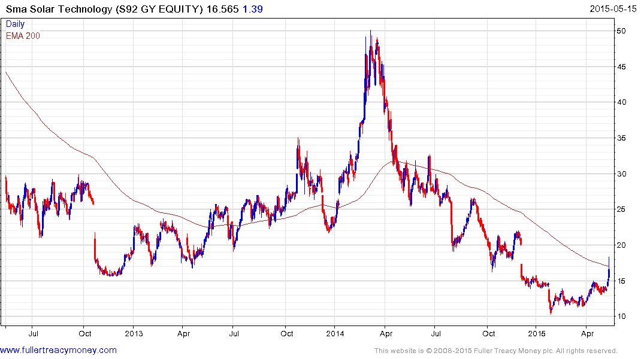The height and width of the screenshot is (359, 644).
Task: Click the 50 price axis label
Action: pos(621,31)
